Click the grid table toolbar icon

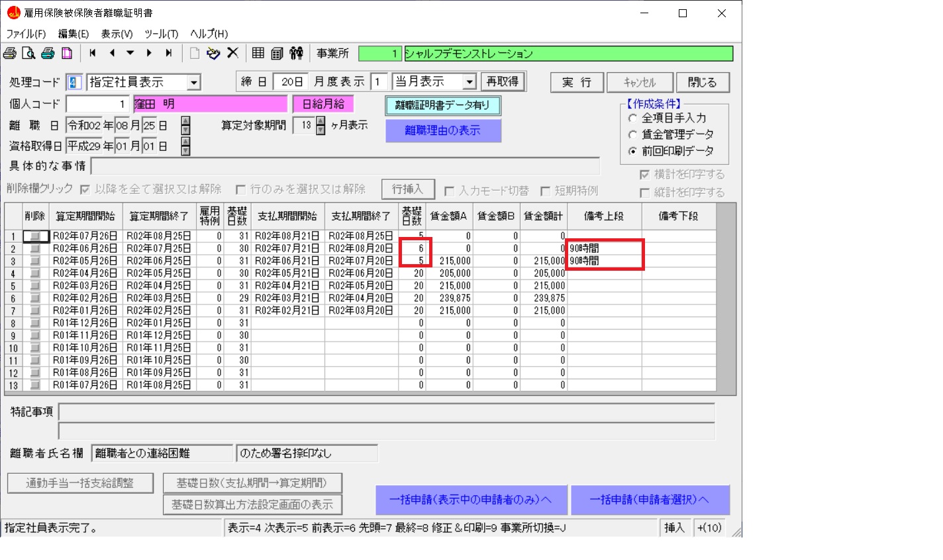point(258,53)
